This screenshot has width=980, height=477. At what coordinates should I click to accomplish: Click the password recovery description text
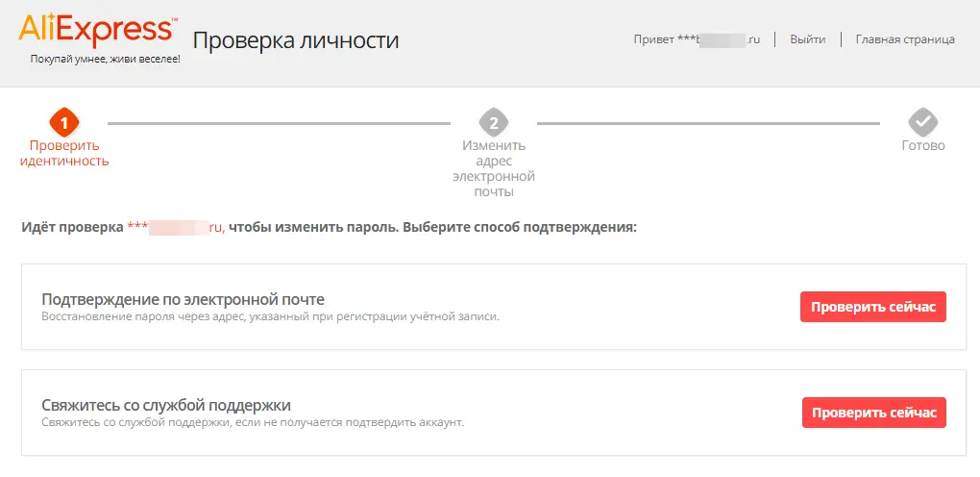[x=271, y=316]
